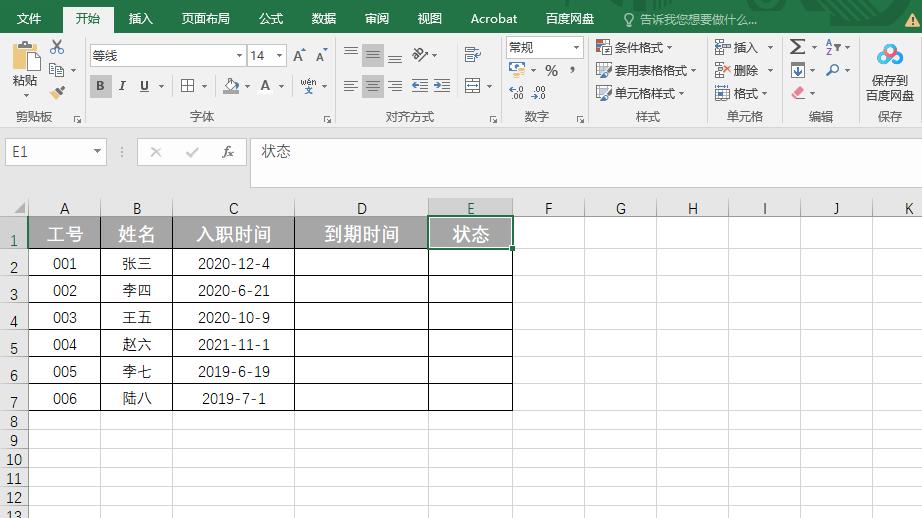
Task: Open Sort and Filter tool
Action: coord(833,46)
